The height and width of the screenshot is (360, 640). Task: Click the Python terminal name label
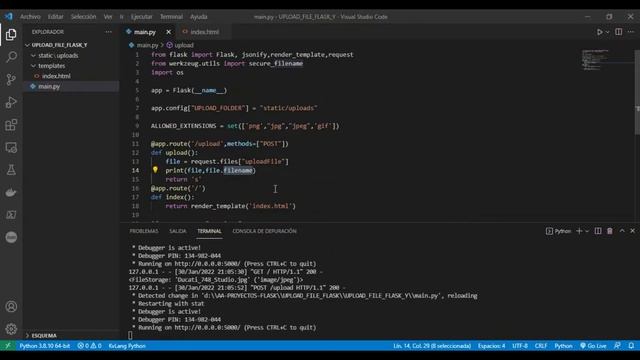[562, 231]
